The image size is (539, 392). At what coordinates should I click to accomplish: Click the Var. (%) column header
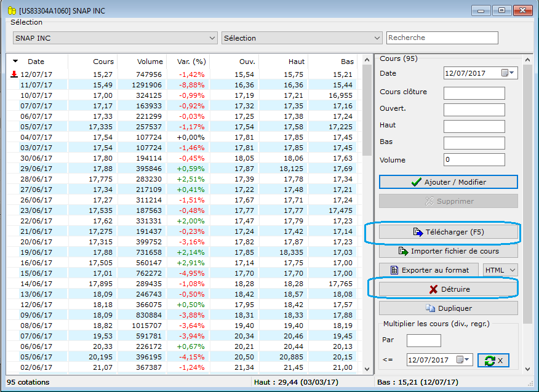(191, 62)
